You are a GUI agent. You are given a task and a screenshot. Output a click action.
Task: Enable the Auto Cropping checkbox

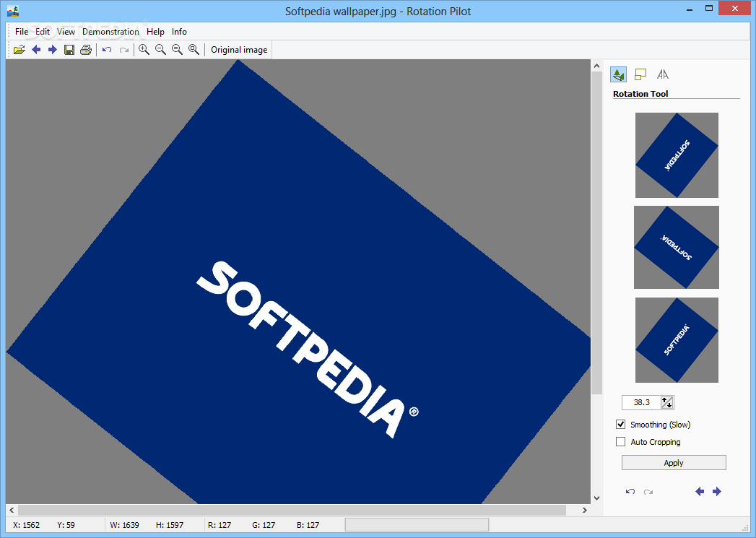[620, 441]
